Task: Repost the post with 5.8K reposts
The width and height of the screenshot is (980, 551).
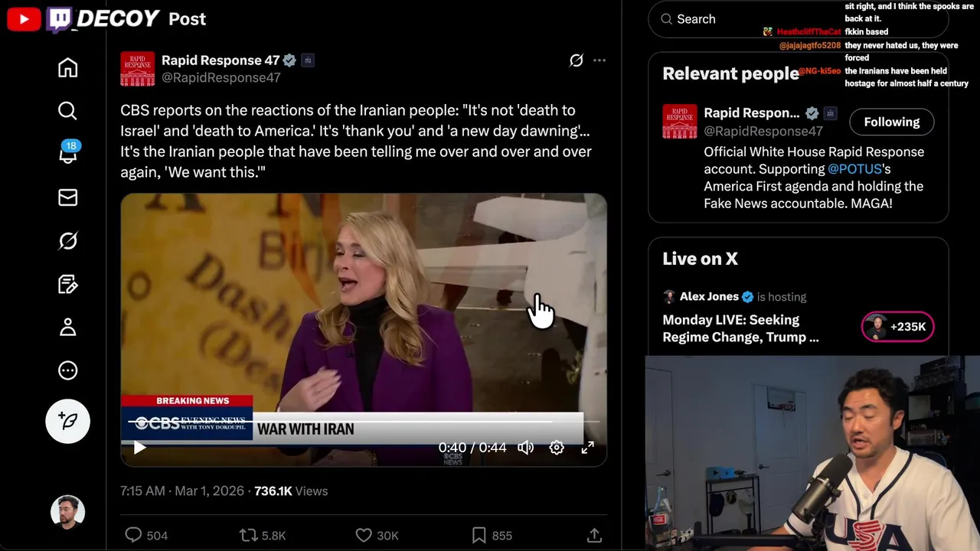Action: click(263, 535)
